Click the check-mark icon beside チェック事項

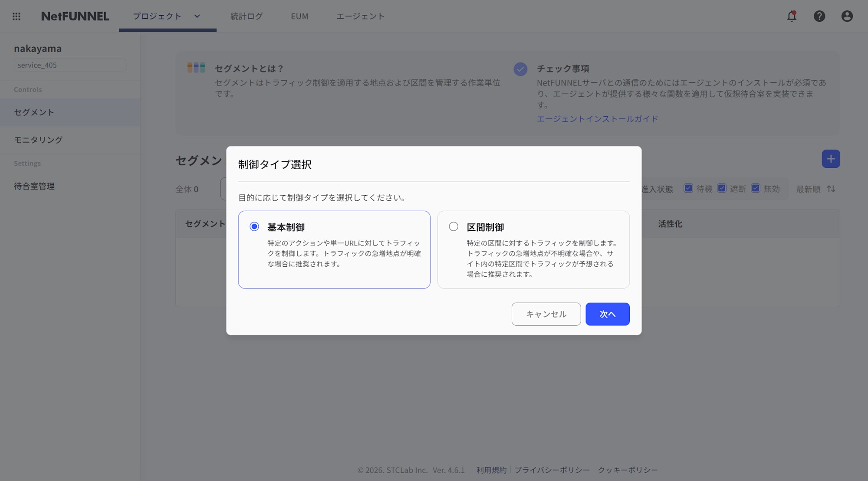point(520,69)
